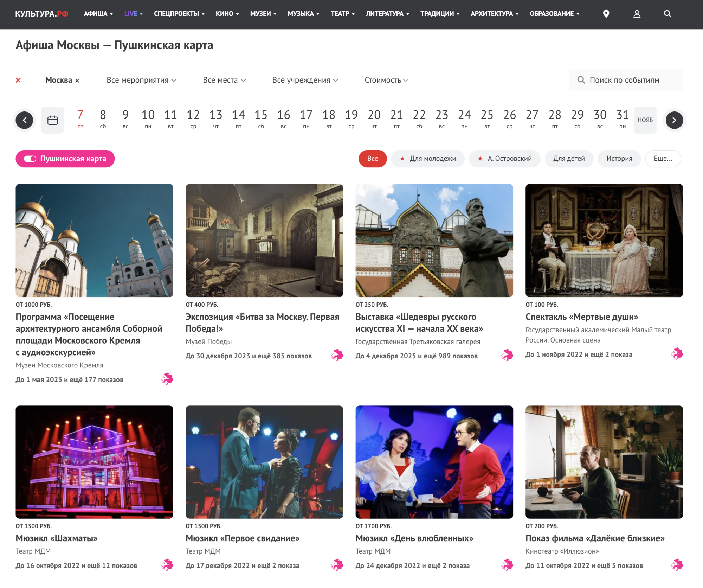Open Экспозиция «Битва за Москву» title link

point(263,322)
